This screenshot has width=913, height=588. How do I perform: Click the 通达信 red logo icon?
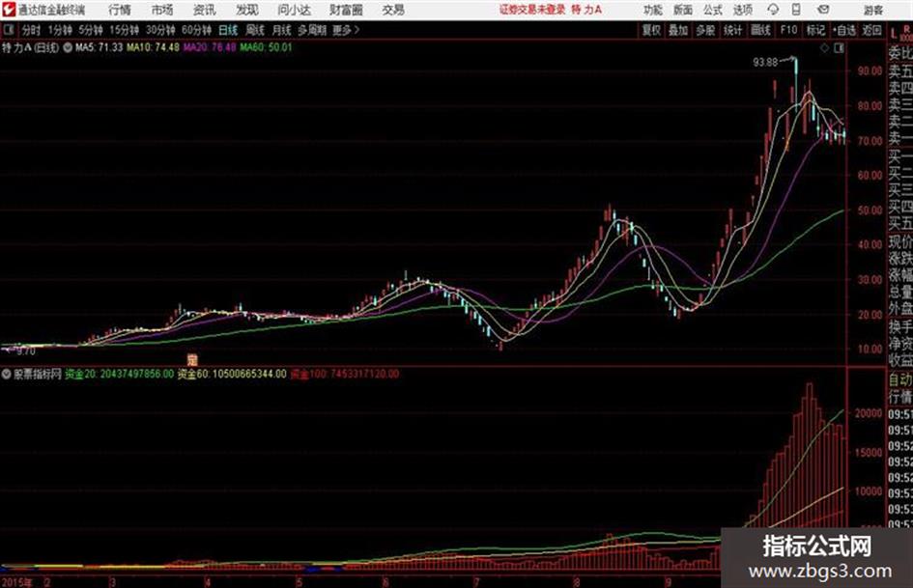[9, 10]
